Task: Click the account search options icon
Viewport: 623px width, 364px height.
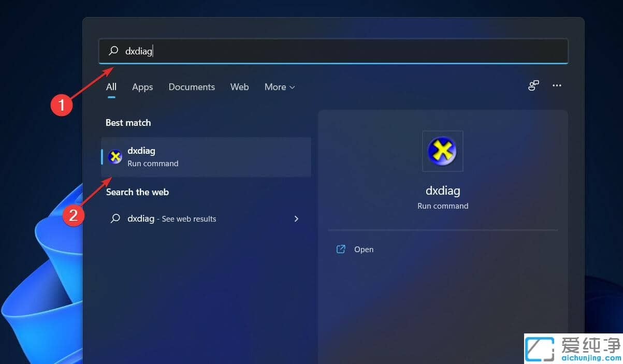Action: tap(533, 86)
